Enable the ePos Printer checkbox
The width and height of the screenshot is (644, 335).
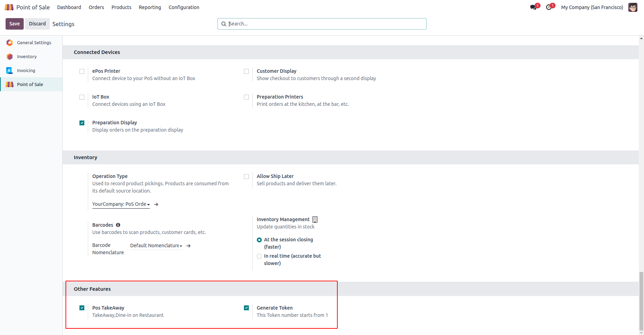pyautogui.click(x=82, y=71)
